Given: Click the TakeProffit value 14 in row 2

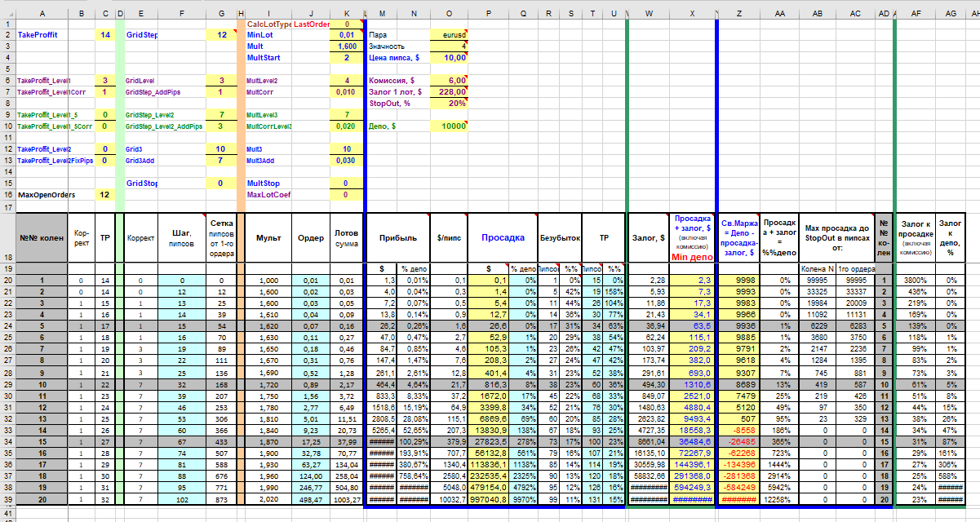Looking at the screenshot, I should coord(104,36).
